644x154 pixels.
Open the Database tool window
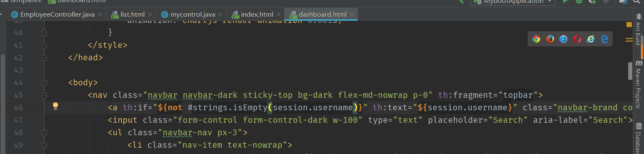tap(639, 138)
